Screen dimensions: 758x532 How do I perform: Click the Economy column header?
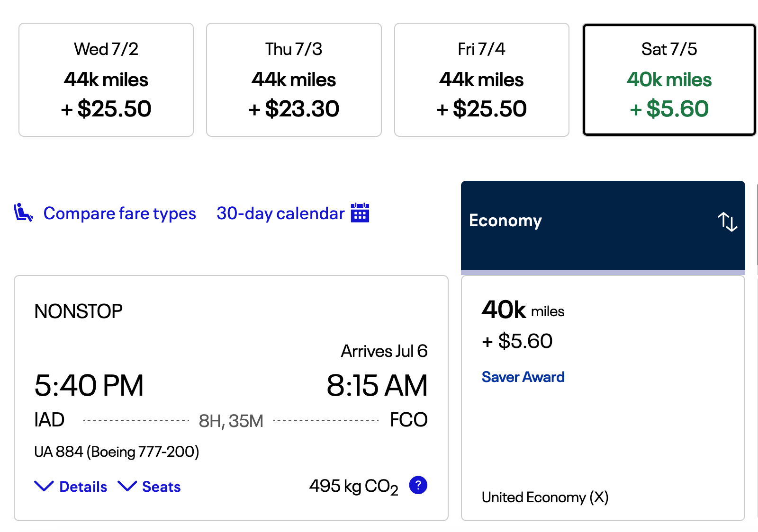point(505,221)
